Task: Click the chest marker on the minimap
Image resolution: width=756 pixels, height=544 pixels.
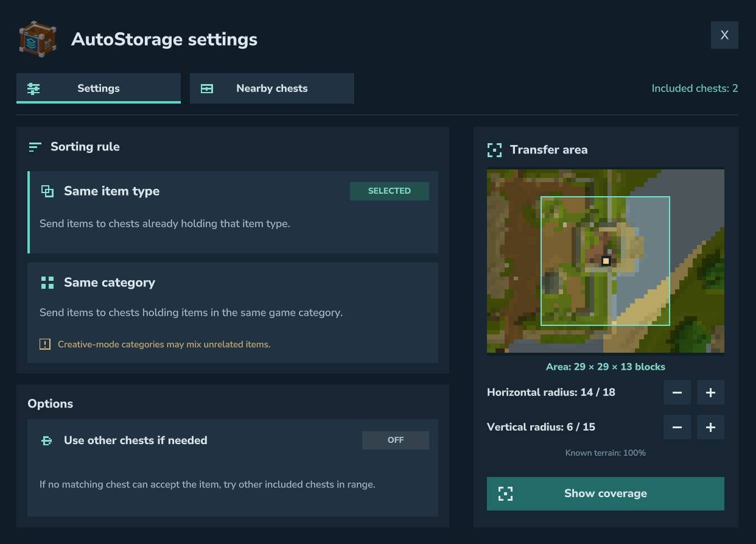Action: 606,261
